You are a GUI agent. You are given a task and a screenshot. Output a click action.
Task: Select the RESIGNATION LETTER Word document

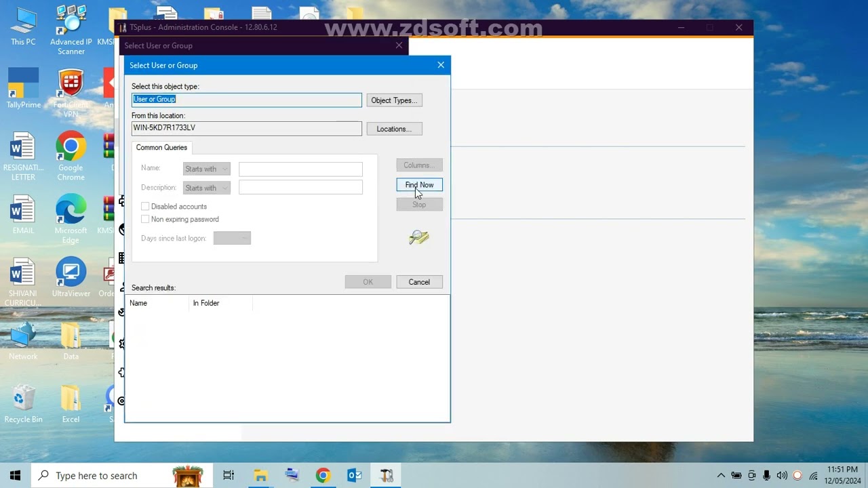(23, 157)
